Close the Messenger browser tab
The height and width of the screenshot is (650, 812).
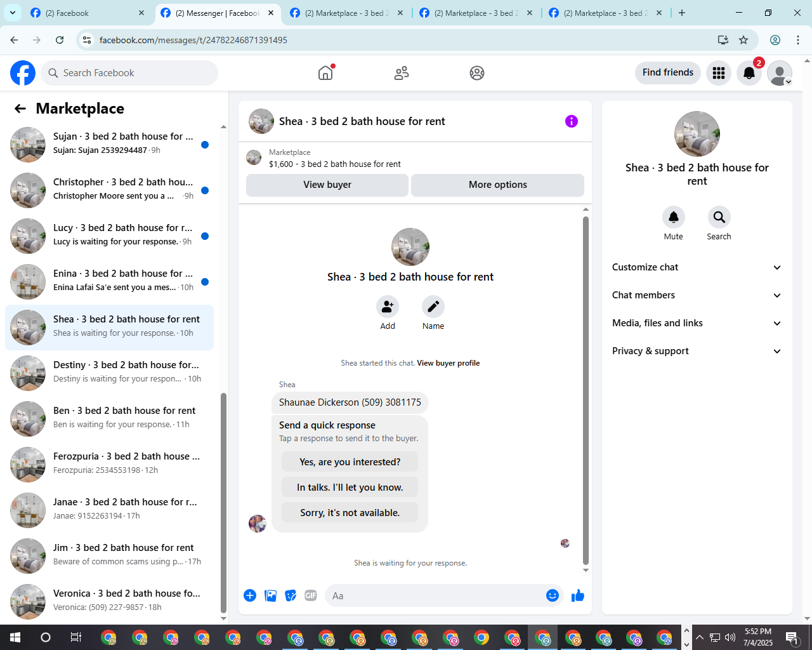point(271,13)
